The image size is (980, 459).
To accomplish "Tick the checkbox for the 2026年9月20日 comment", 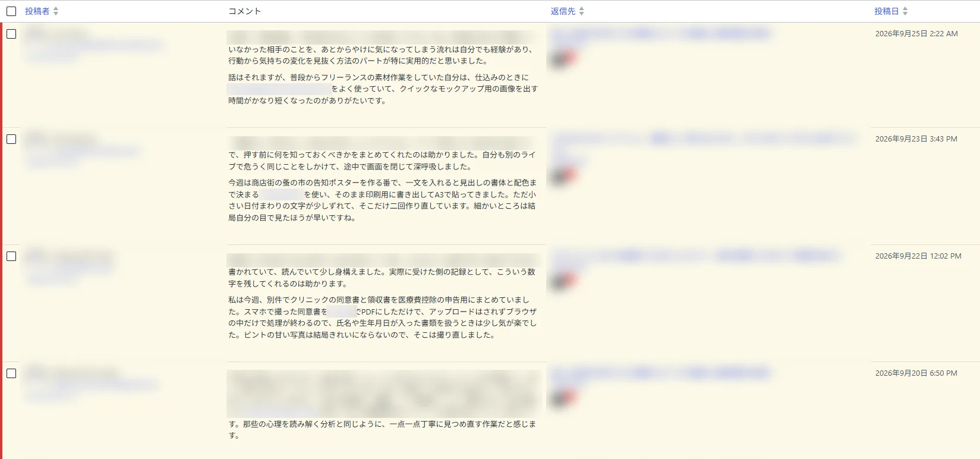I will coord(11,373).
